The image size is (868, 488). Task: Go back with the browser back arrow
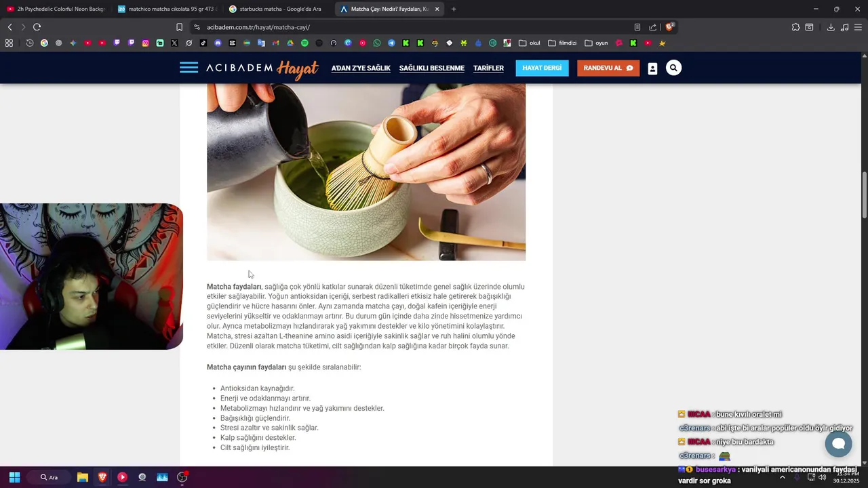pyautogui.click(x=9, y=27)
